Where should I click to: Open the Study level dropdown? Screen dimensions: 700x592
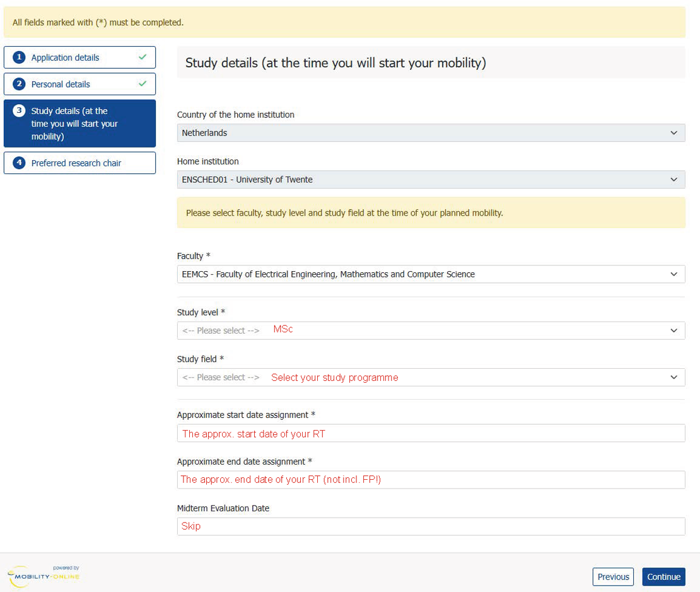(431, 330)
